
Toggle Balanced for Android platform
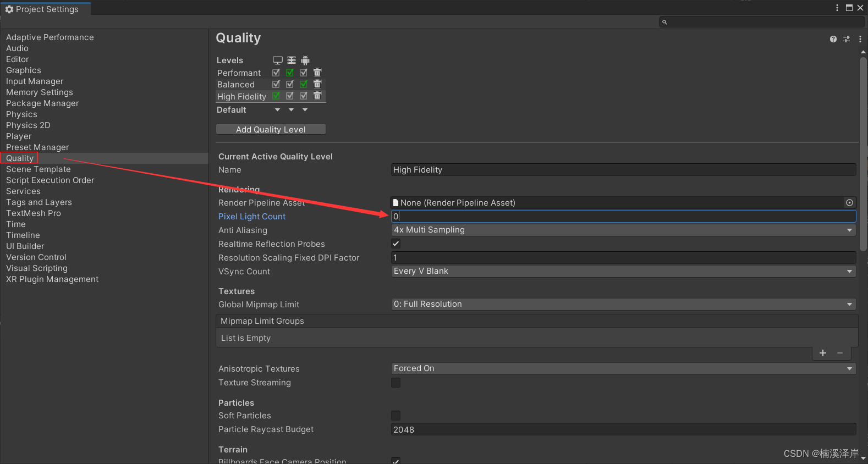304,84
